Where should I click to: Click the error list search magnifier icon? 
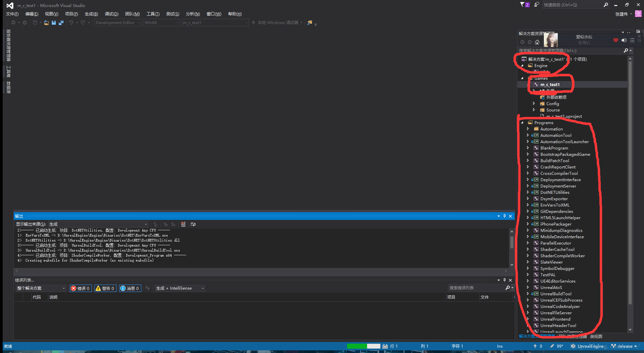(x=508, y=288)
